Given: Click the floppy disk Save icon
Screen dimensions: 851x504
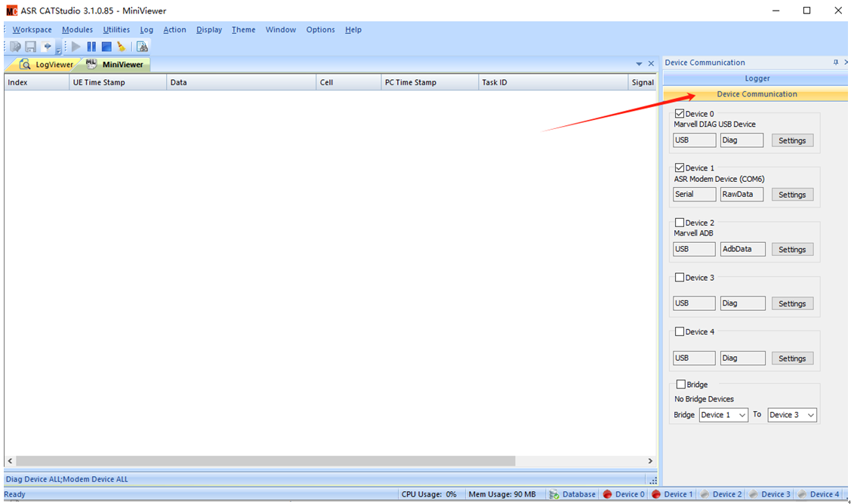Looking at the screenshot, I should tap(30, 47).
